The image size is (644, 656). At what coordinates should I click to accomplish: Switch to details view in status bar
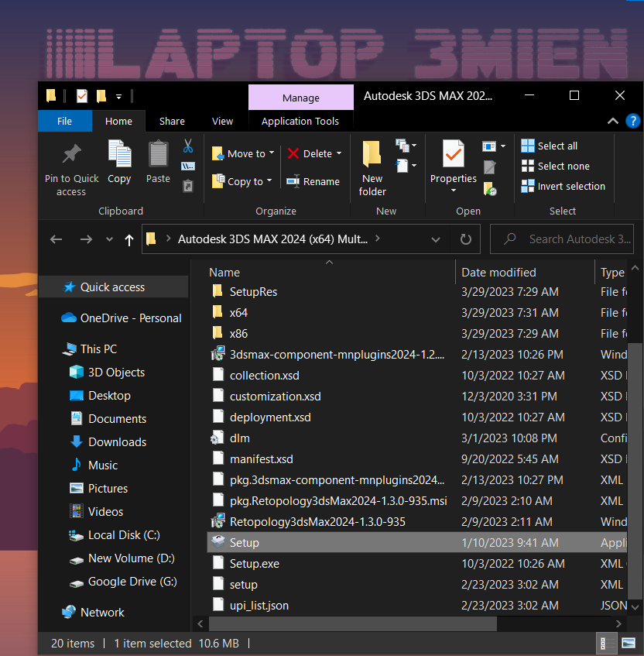(605, 644)
